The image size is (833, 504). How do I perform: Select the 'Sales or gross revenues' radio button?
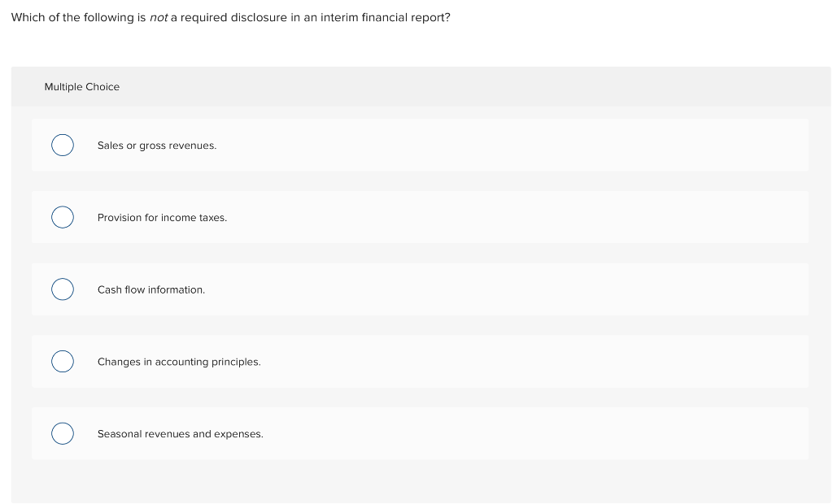(63, 145)
